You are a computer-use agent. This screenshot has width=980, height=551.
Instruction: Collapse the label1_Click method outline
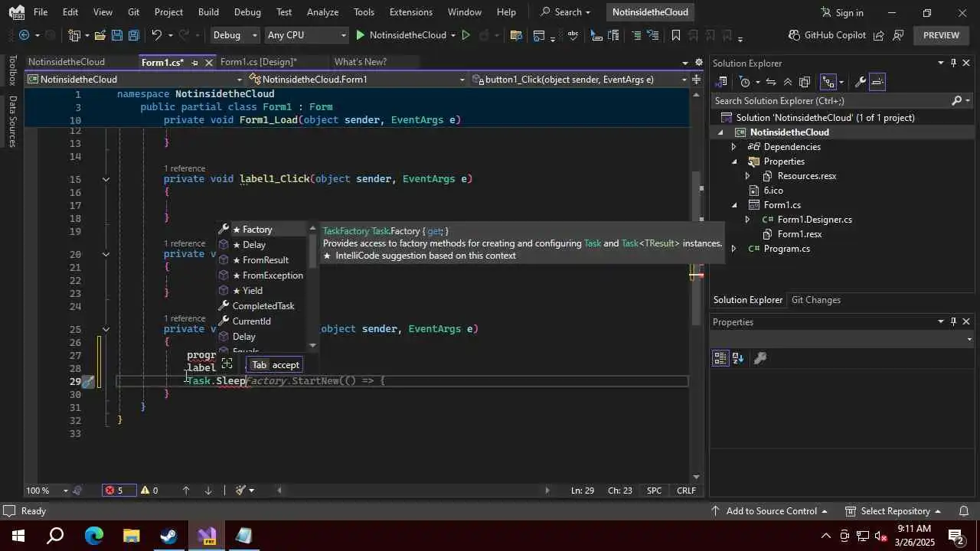pos(106,179)
